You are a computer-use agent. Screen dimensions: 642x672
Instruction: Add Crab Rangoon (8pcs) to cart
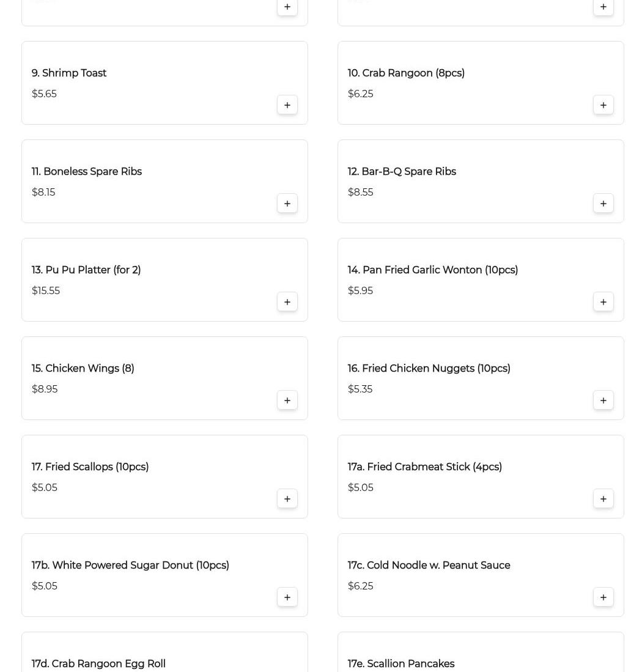point(603,105)
